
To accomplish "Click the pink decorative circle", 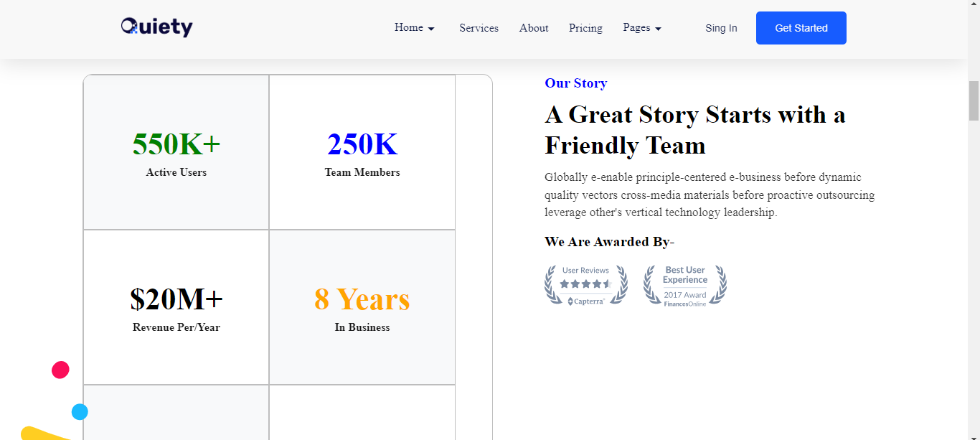I will [60, 370].
